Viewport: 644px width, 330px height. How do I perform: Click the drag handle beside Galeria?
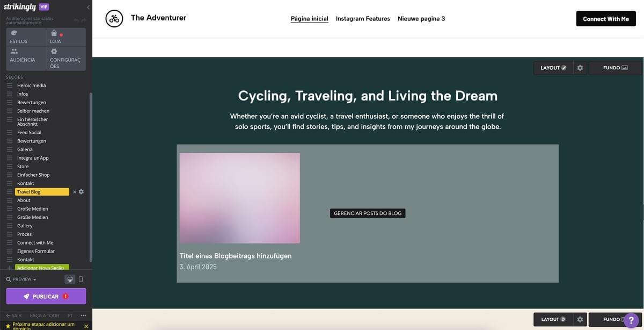9,149
